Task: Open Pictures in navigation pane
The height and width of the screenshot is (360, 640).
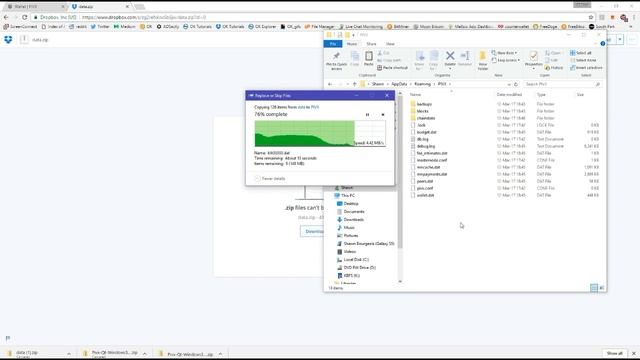Action: point(351,236)
